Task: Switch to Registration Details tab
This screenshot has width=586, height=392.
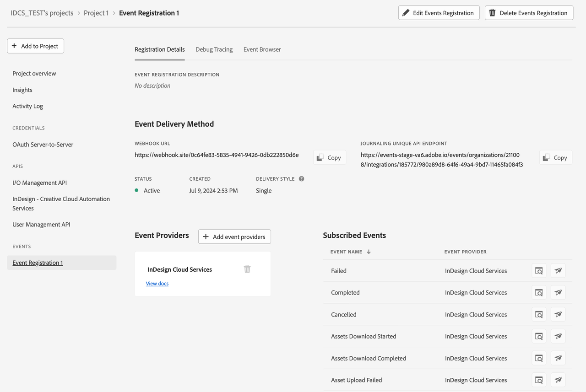Action: 160,49
